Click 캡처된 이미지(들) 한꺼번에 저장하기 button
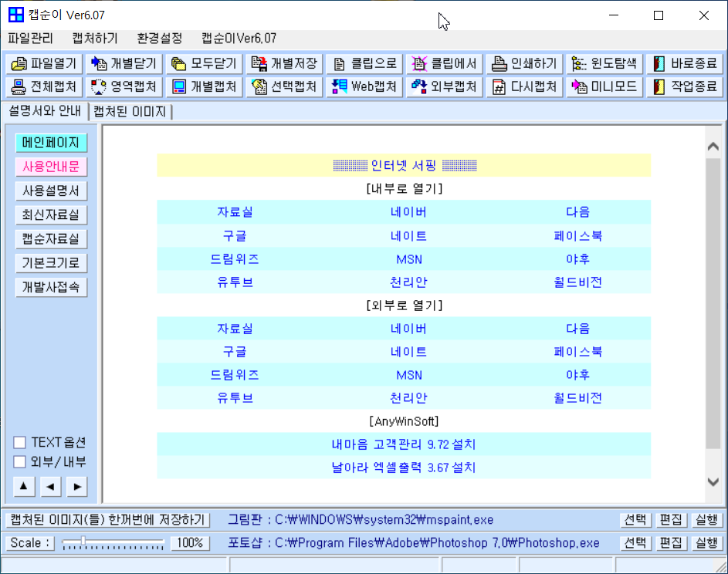Screen dimensions: 728x574 [108, 520]
